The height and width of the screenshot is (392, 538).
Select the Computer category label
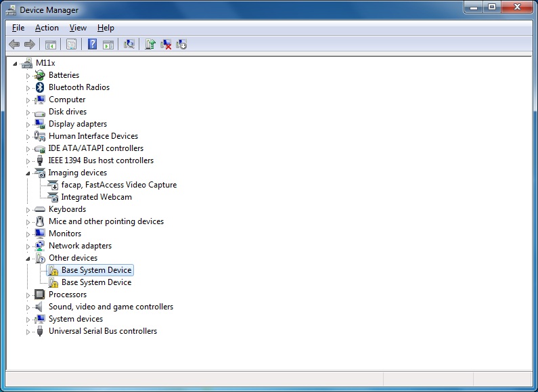click(67, 100)
